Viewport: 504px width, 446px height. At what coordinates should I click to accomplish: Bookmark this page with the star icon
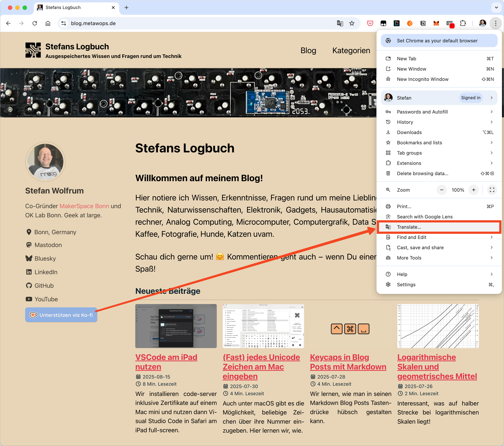click(x=352, y=23)
